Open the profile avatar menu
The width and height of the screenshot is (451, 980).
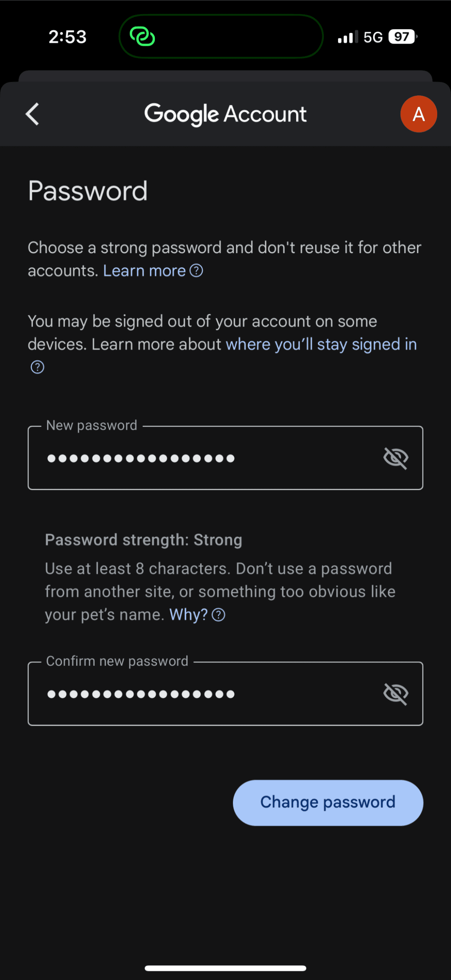pyautogui.click(x=418, y=114)
